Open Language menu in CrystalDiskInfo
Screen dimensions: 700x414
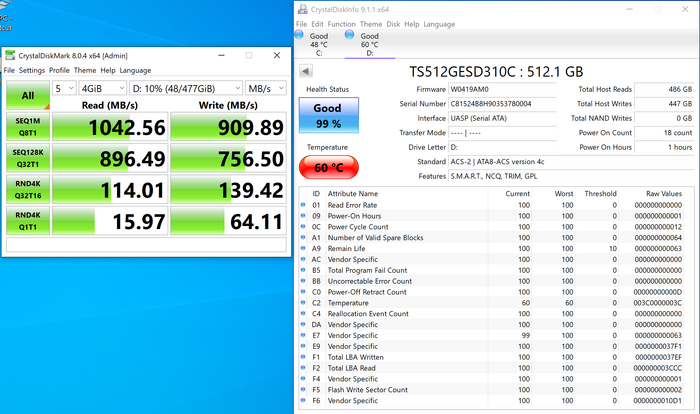pos(439,24)
